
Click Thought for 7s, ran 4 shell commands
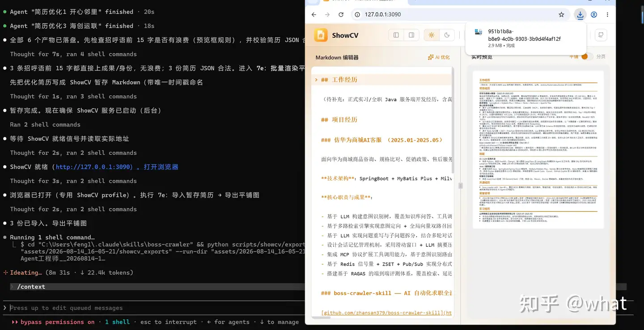73,54
